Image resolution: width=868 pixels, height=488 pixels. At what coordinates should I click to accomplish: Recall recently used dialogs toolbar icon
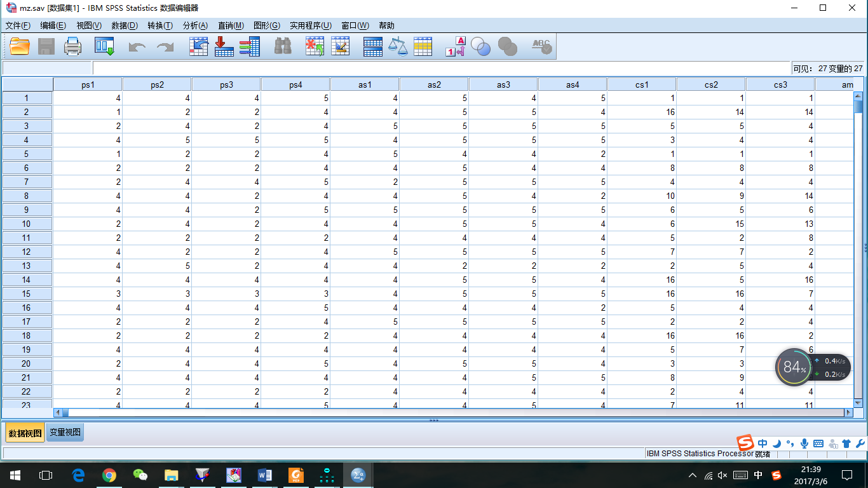coord(104,46)
